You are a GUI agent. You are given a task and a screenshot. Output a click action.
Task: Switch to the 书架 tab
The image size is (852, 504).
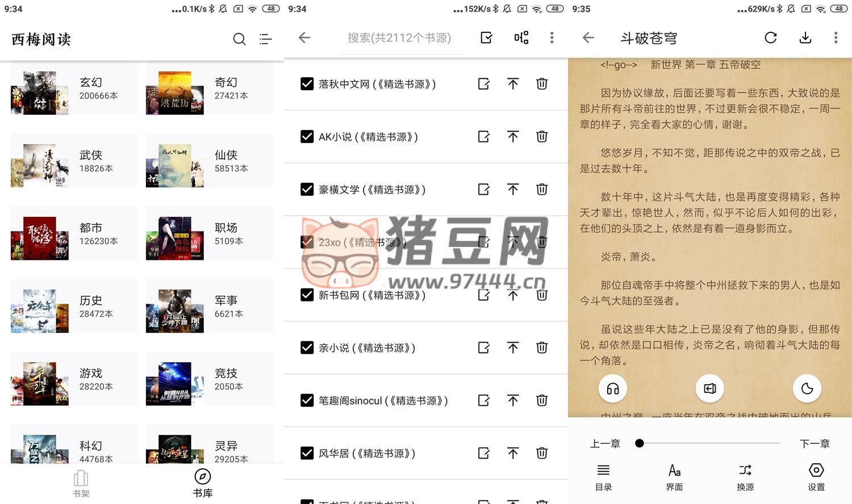[81, 484]
